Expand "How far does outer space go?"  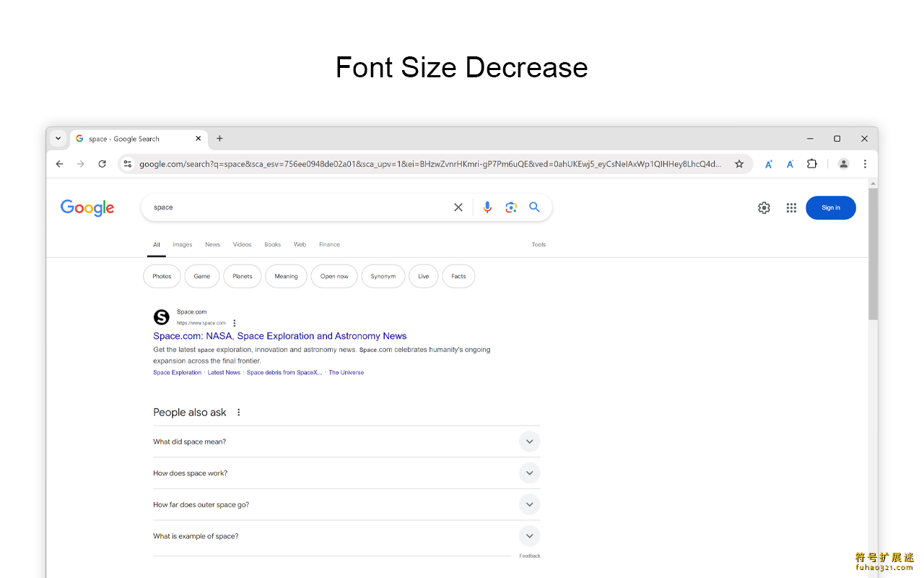coord(529,505)
